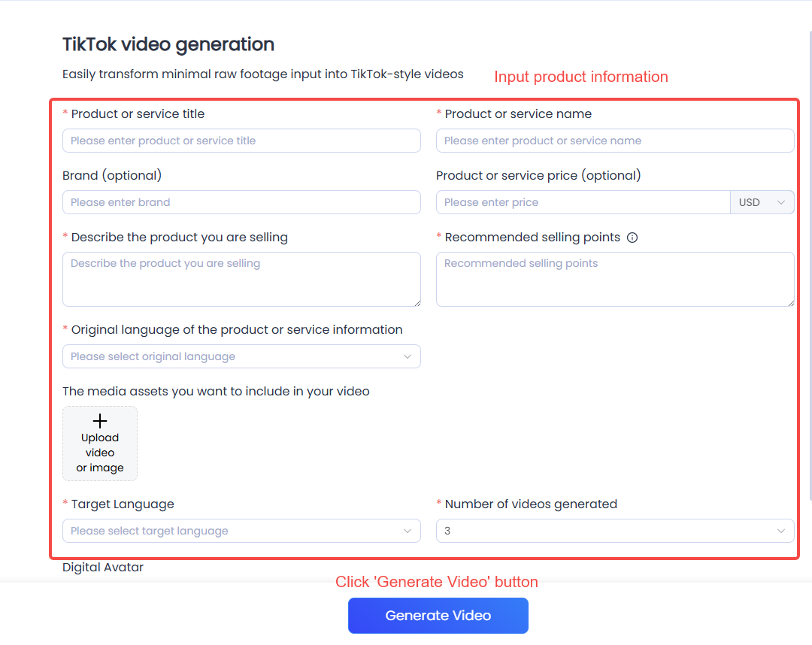Click into the product or service name field
This screenshot has height=645, width=812.
(x=615, y=141)
